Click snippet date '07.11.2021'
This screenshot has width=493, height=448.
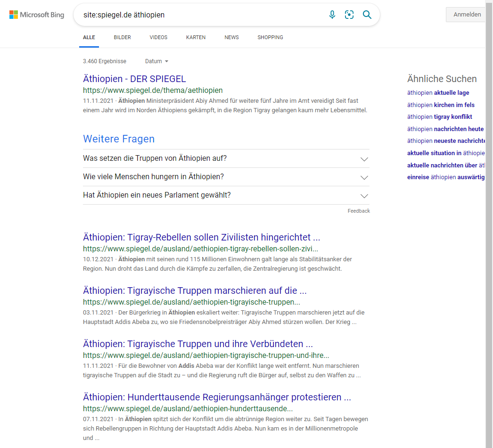[98, 419]
